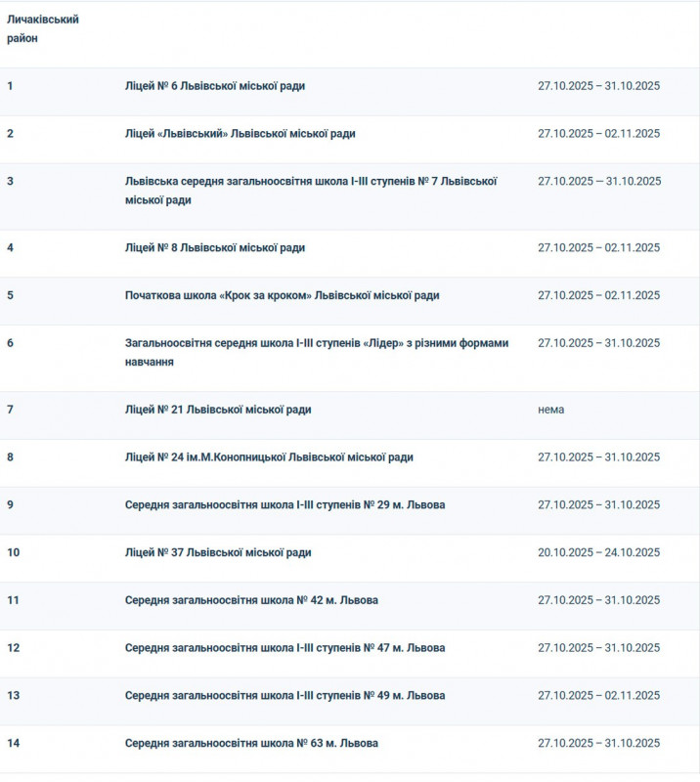Click Ліцей «Львівський» school name
The image size is (700, 782).
coord(240,134)
